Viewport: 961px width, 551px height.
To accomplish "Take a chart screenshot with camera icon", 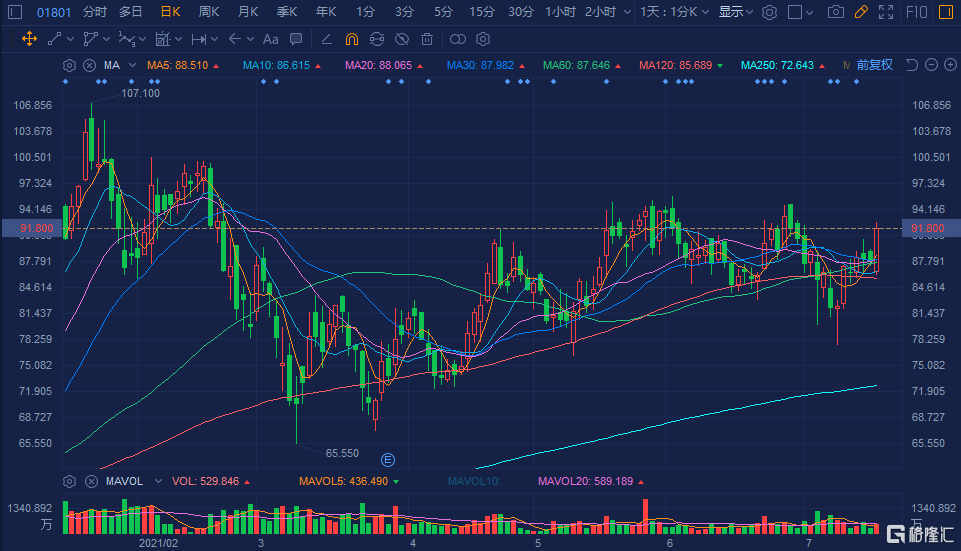I will point(836,12).
